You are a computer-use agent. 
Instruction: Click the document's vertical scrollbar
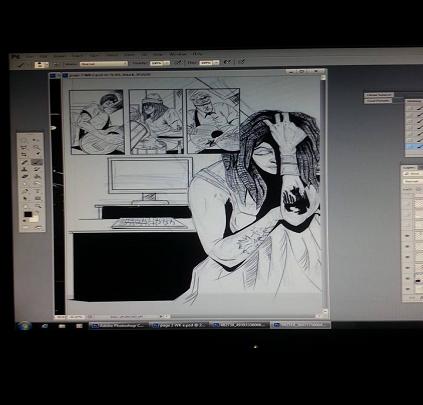(324, 193)
